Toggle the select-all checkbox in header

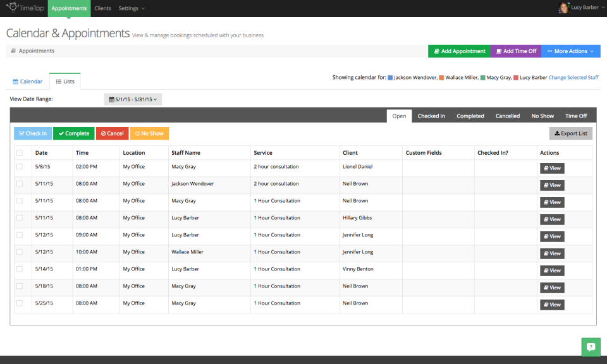[20, 153]
